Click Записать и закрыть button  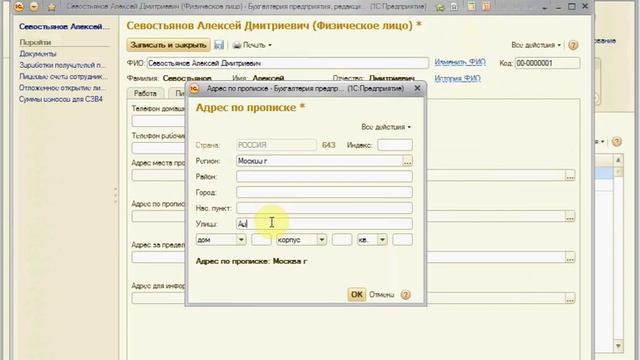coord(169,45)
